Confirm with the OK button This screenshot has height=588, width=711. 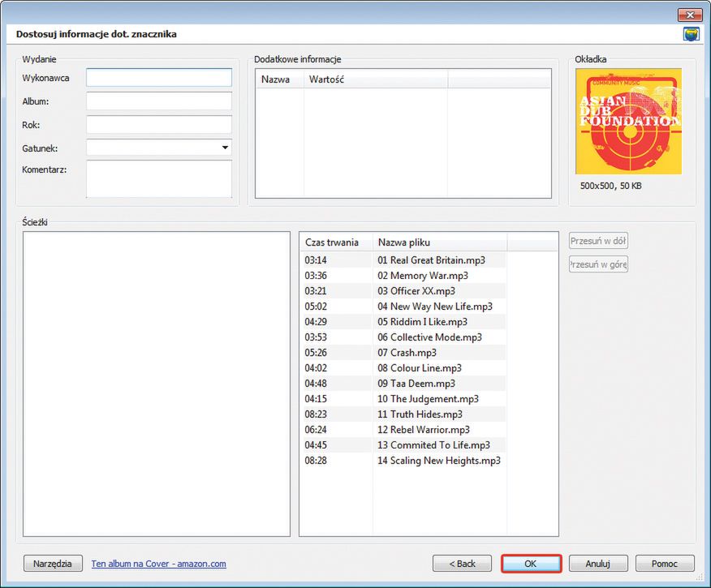(531, 564)
